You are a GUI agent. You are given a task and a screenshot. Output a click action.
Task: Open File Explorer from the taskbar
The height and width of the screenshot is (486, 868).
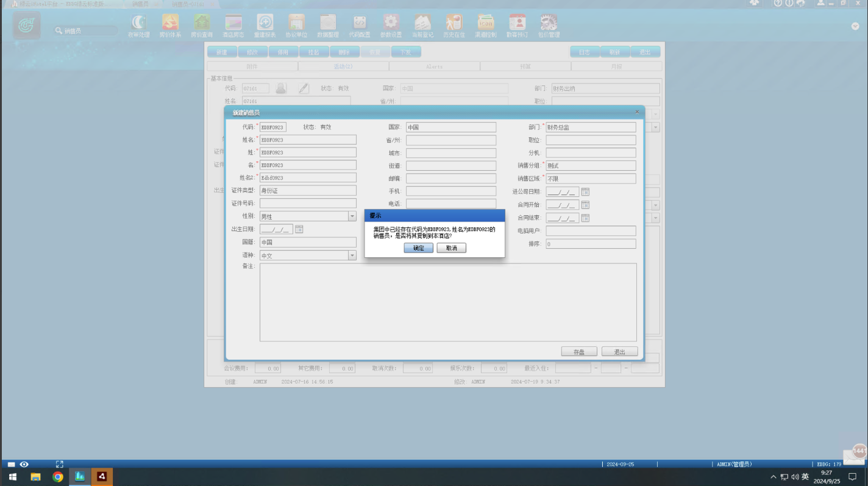[x=35, y=477]
